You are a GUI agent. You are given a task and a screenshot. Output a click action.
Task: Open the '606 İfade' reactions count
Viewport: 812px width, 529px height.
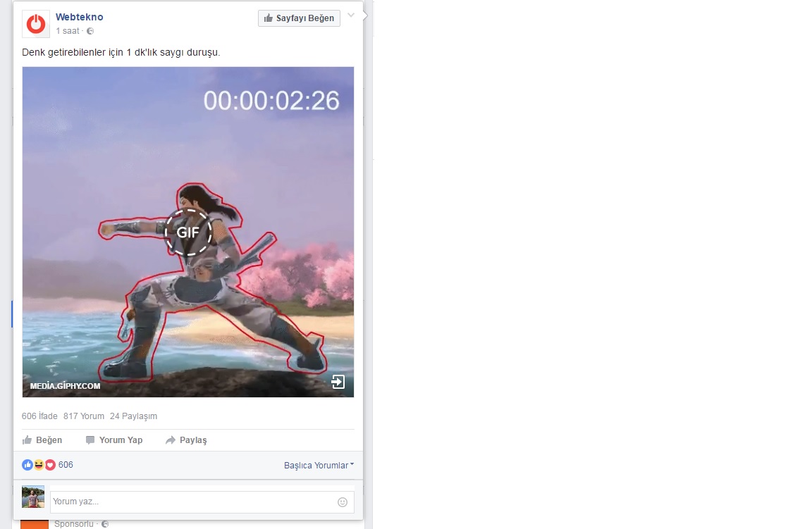[39, 416]
